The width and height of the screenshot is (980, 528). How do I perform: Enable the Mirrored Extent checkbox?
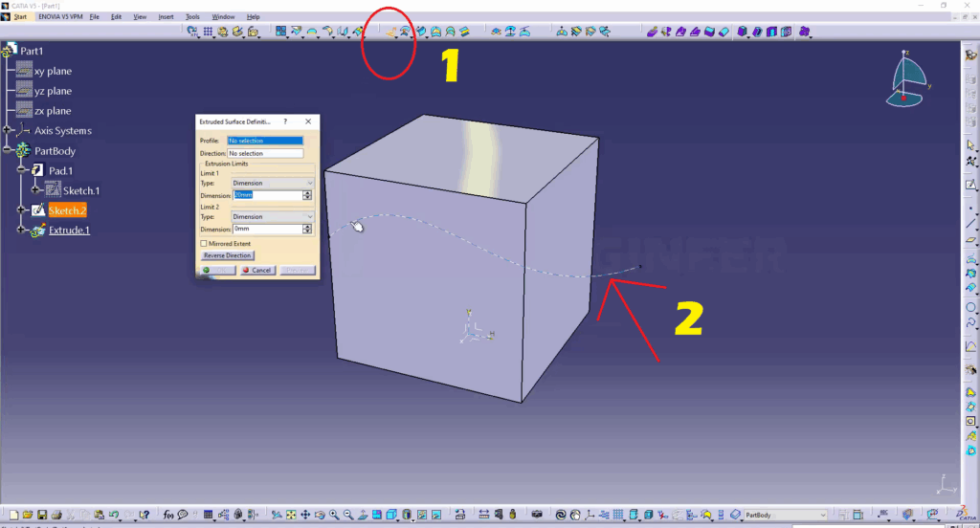tap(204, 244)
